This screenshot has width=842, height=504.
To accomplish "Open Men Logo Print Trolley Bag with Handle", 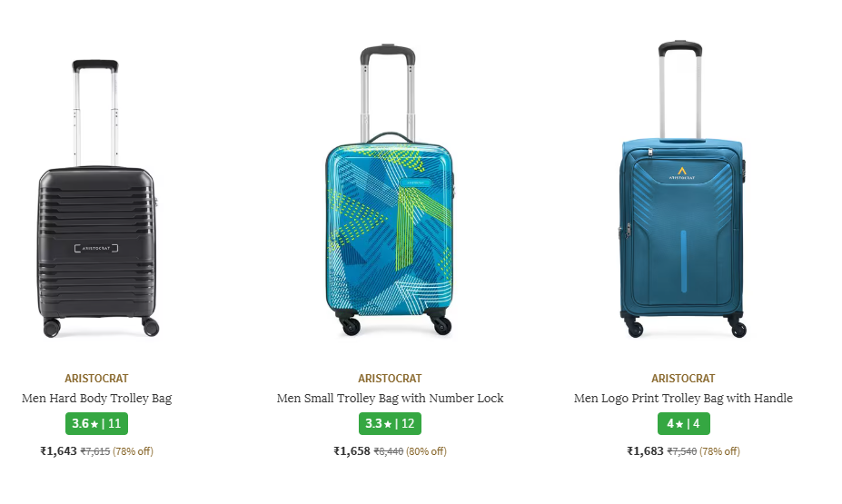I will (x=683, y=399).
